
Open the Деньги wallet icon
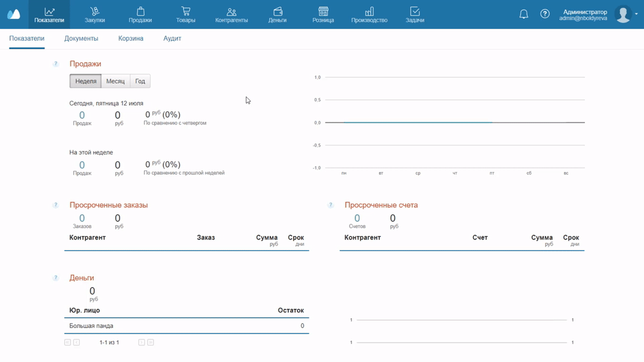click(x=277, y=11)
